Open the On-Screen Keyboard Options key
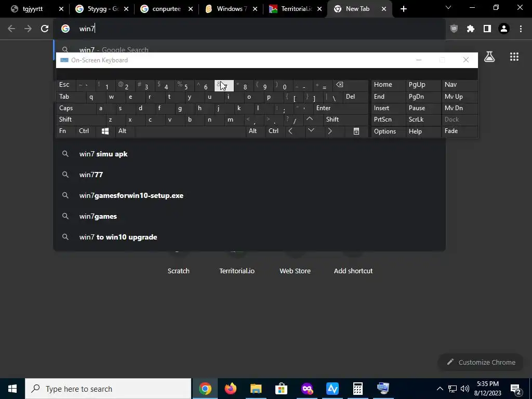 (x=388, y=131)
